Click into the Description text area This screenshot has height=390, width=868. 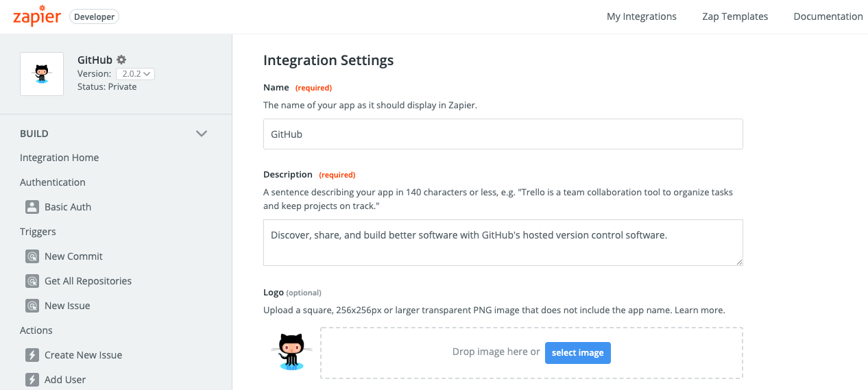[x=503, y=243]
